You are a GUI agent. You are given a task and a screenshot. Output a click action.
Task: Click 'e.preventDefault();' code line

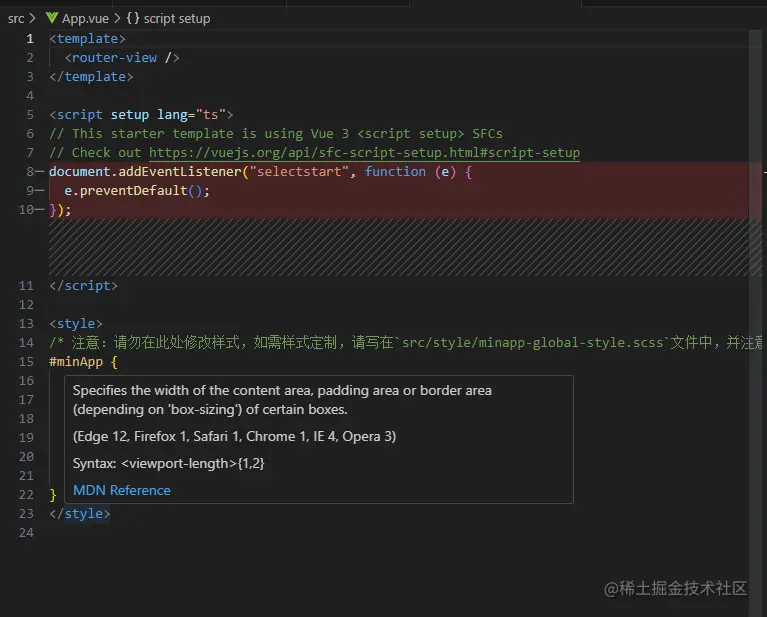(x=137, y=191)
